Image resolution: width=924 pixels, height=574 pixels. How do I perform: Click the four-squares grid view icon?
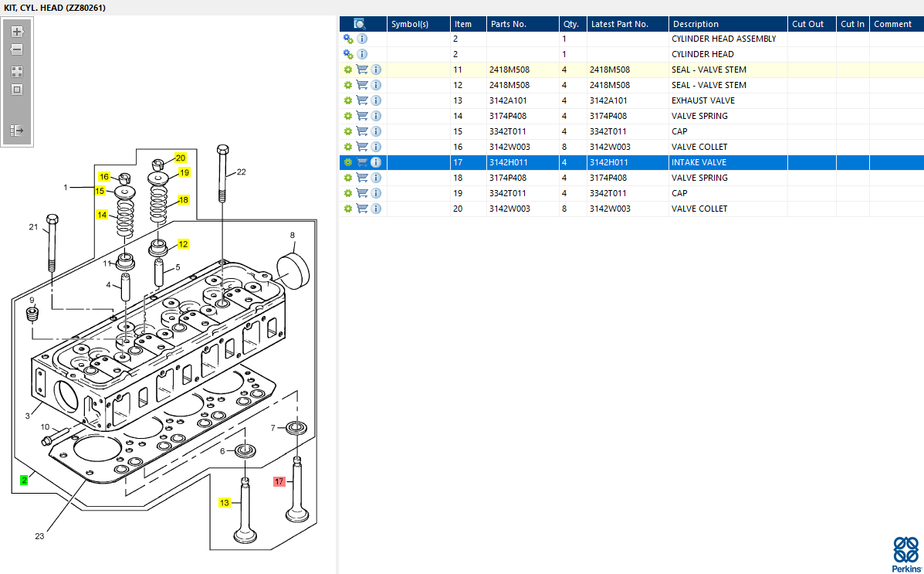point(17,71)
